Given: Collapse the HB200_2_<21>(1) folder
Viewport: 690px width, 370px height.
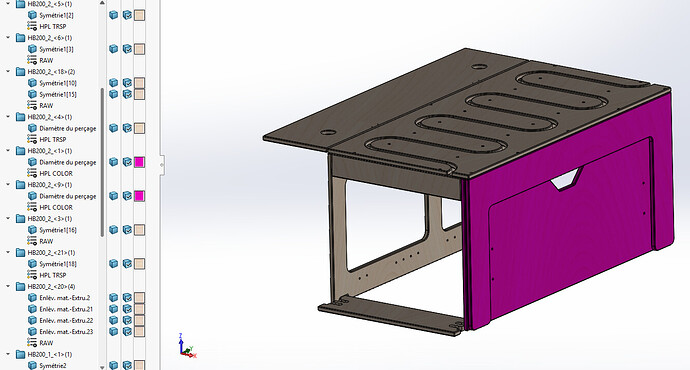Looking at the screenshot, I should coord(8,252).
